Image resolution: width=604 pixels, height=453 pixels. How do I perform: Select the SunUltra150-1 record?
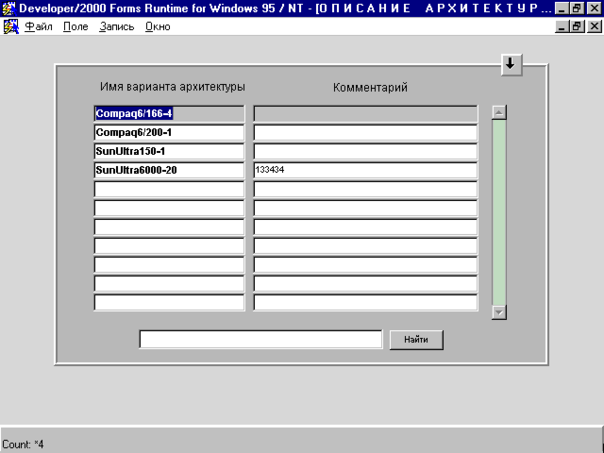click(169, 151)
